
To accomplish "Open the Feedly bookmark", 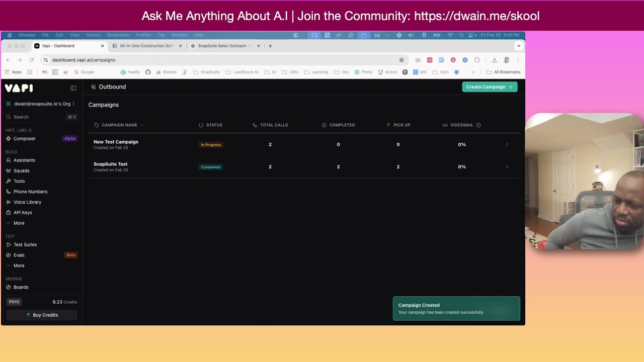I will 130,72.
